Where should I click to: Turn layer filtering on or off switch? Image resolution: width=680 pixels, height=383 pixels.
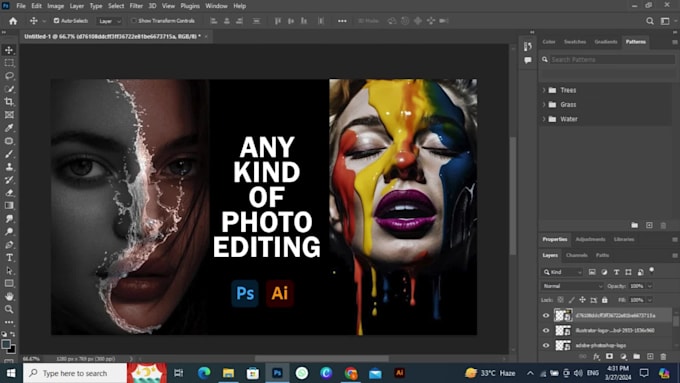[651, 271]
